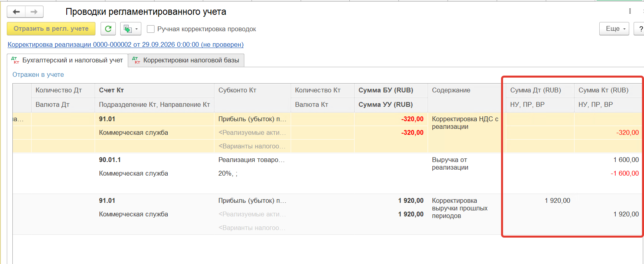Click the Количество Дт column header
The height and width of the screenshot is (264, 644).
click(x=63, y=90)
